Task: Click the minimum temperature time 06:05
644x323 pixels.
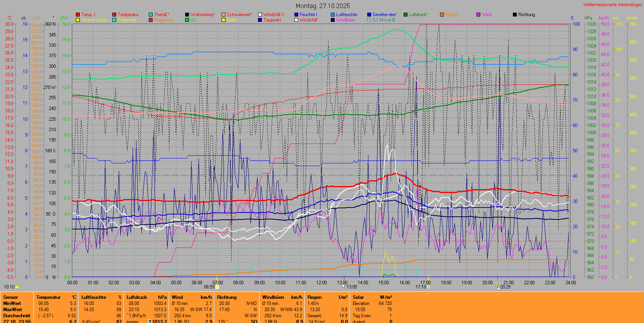Action: click(44, 303)
